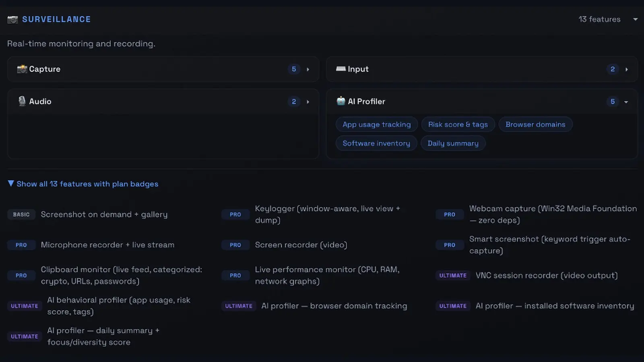Click the Clipboard monitor feature text
Image resolution: width=644 pixels, height=362 pixels.
122,276
